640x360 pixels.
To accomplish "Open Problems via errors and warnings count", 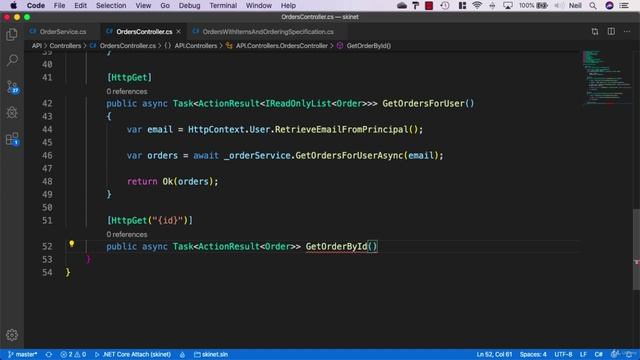I will click(x=73, y=354).
